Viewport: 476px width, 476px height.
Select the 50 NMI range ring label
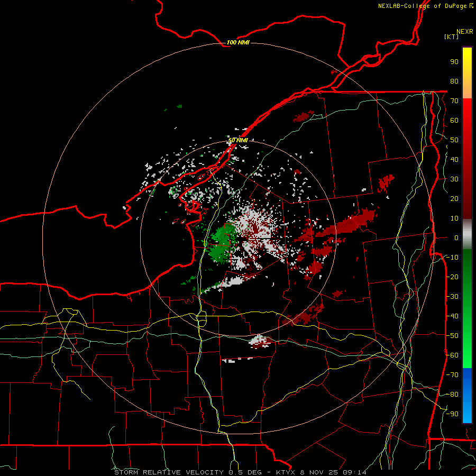pyautogui.click(x=238, y=140)
